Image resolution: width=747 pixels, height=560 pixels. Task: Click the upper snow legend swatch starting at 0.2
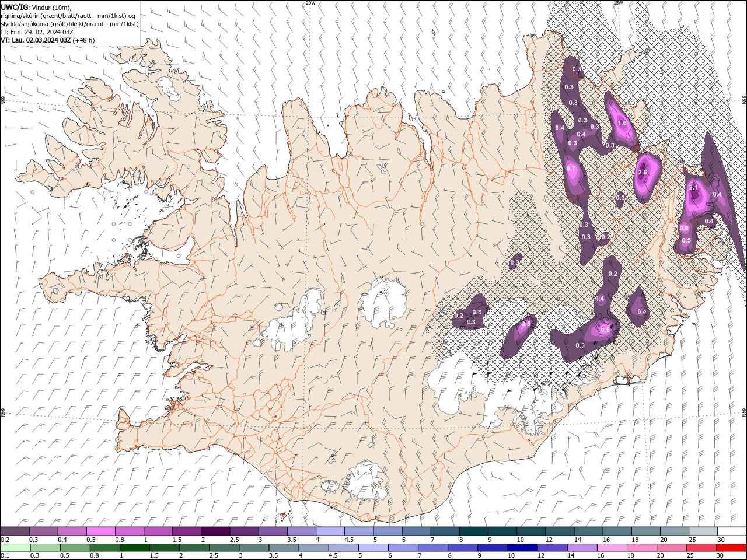pyautogui.click(x=15, y=531)
